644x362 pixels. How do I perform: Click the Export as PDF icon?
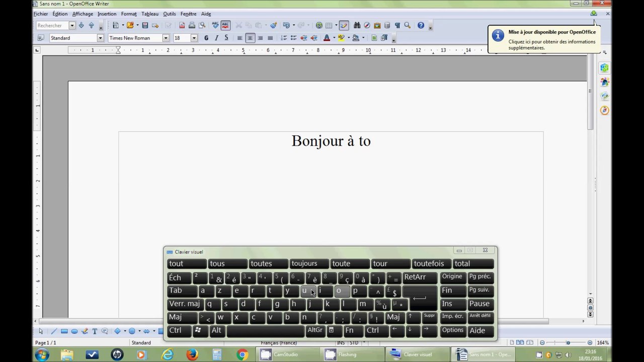pyautogui.click(x=182, y=25)
